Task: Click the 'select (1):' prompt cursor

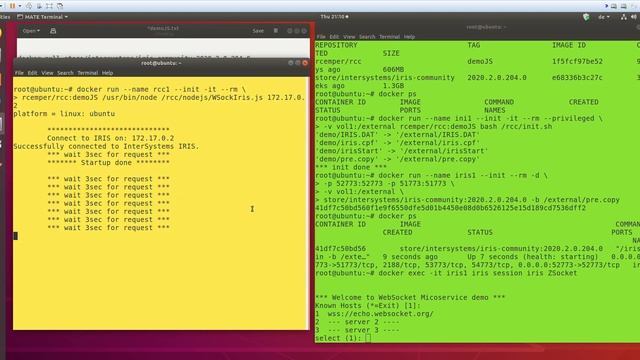Action: (368, 338)
